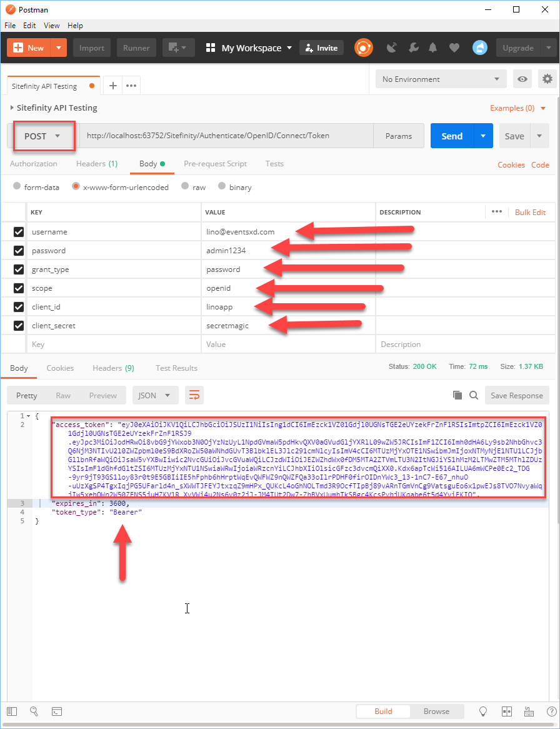The width and height of the screenshot is (560, 729).
Task: Open the JSON format dropdown
Action: pyautogui.click(x=155, y=395)
